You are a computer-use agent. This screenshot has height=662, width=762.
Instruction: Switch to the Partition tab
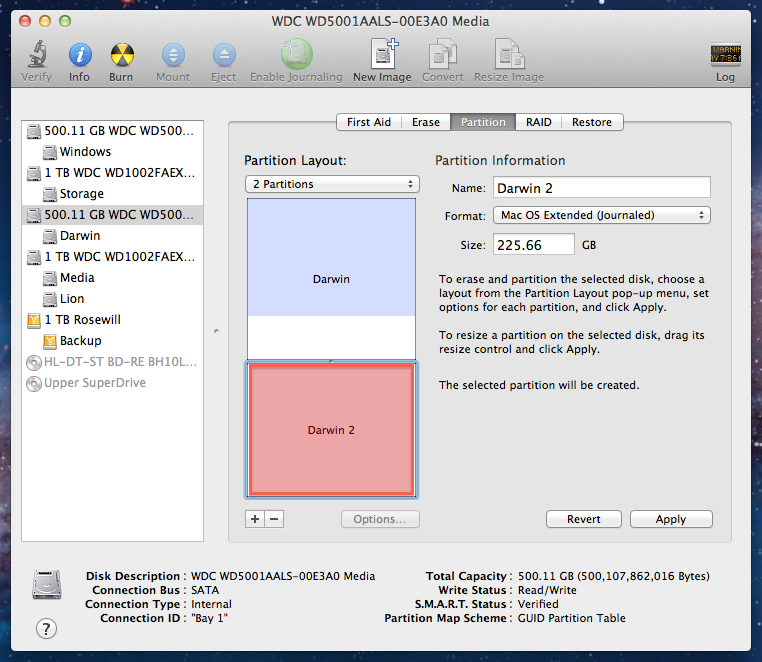tap(483, 122)
